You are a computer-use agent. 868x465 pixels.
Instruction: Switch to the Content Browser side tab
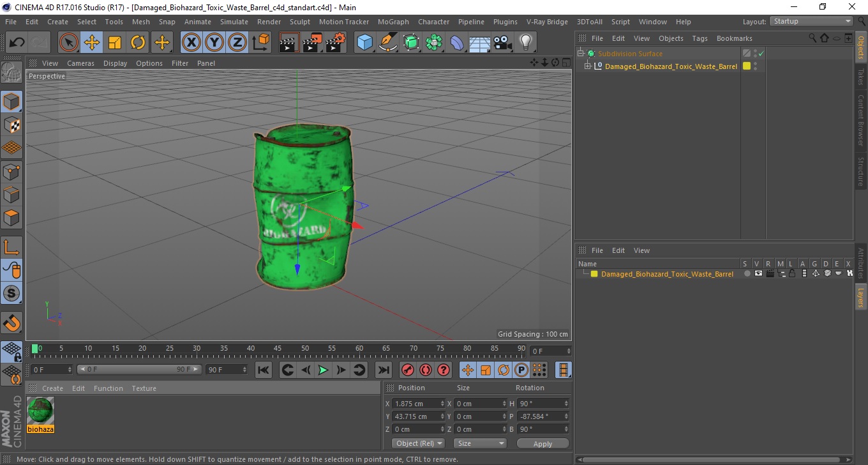pyautogui.click(x=861, y=120)
